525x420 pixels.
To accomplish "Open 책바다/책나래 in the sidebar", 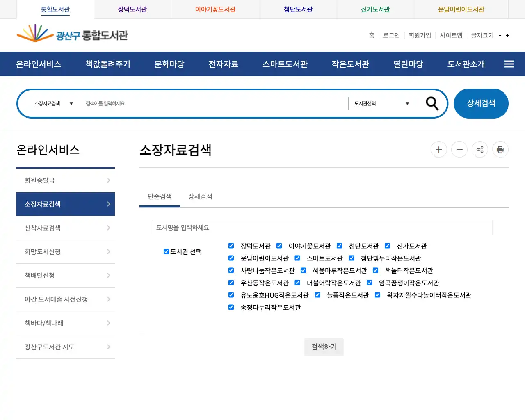I will click(66, 323).
